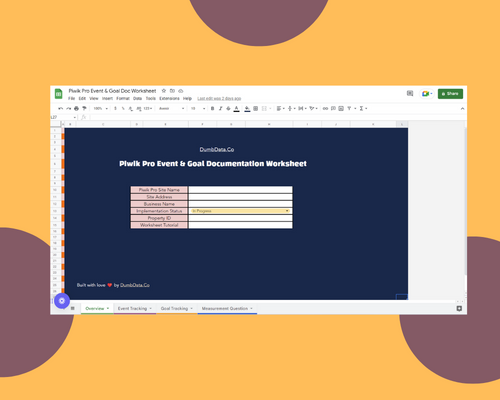Insert a link from the toolbar
This screenshot has height=400, width=500.
(325, 108)
